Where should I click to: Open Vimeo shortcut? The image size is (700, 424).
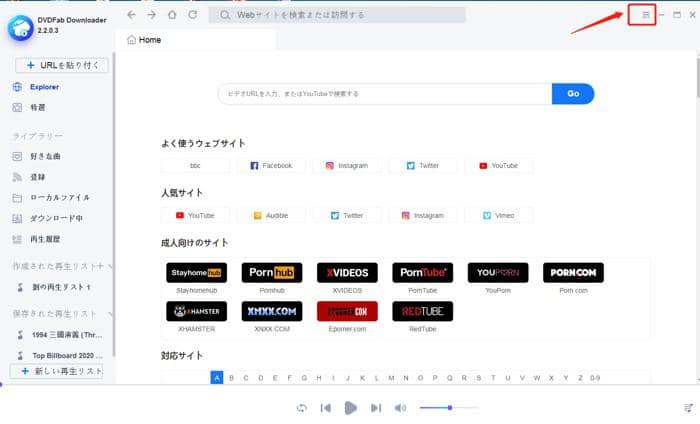[x=499, y=216]
